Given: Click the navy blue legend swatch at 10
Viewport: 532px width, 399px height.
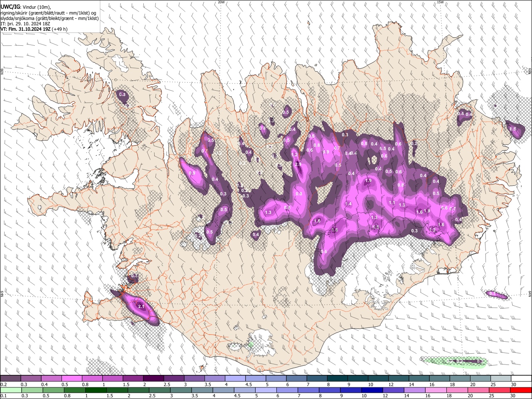Looking at the screenshot, I should (x=372, y=390).
